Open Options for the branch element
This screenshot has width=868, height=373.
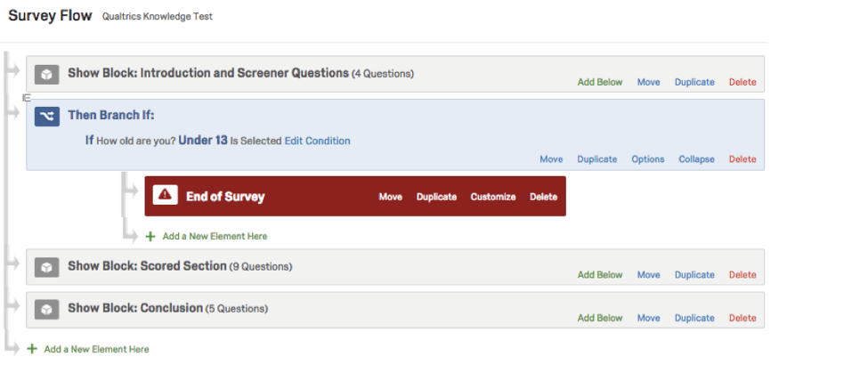point(648,159)
